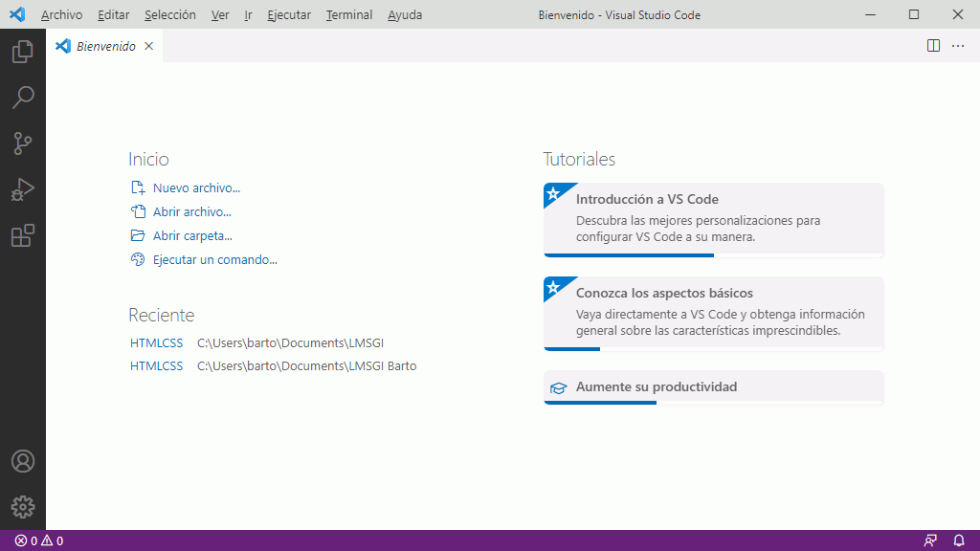Split the editor to the right
Image resolution: width=980 pixels, height=551 pixels.
tap(933, 46)
